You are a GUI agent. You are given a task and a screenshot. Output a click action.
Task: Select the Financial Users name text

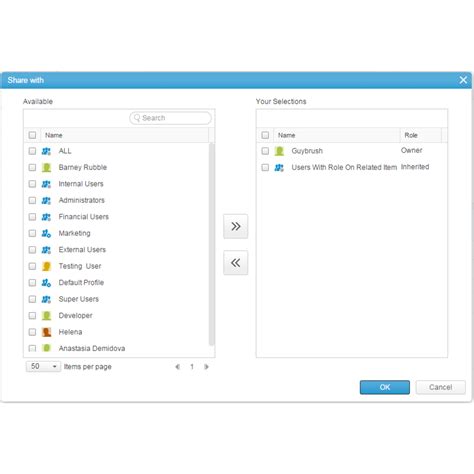84,217
